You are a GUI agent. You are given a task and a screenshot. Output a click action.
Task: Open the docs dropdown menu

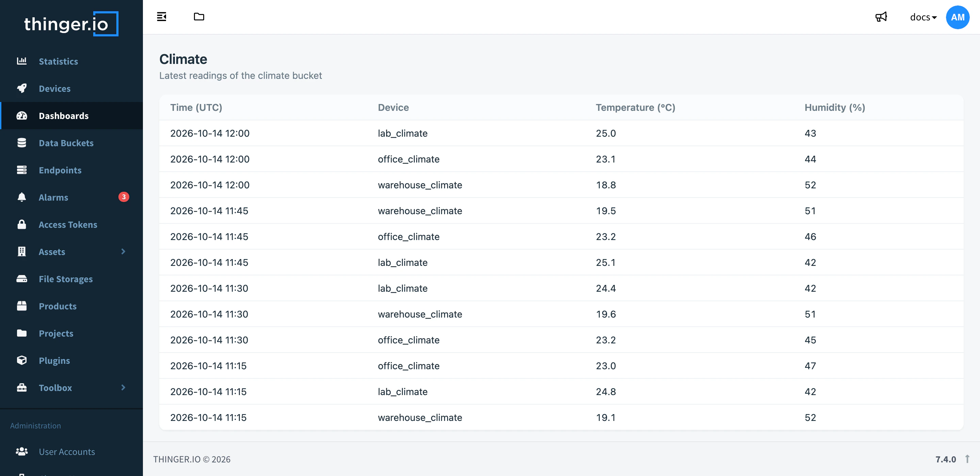pyautogui.click(x=923, y=17)
